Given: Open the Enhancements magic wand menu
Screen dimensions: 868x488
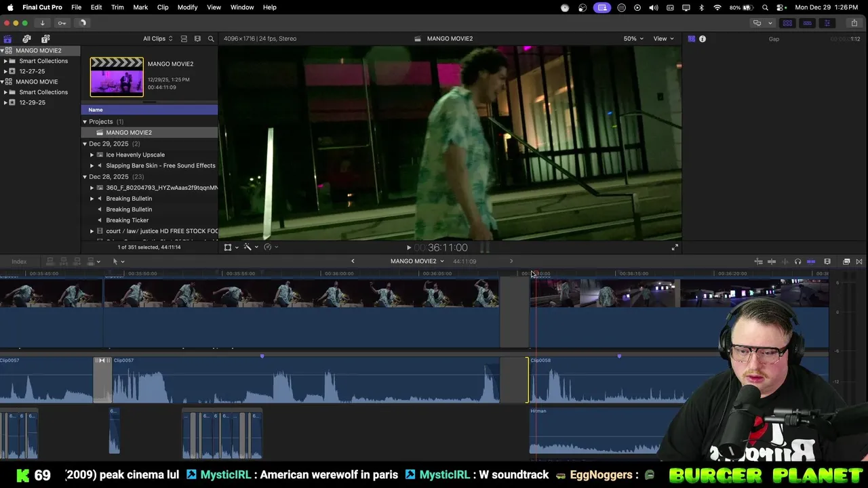Looking at the screenshot, I should (250, 247).
